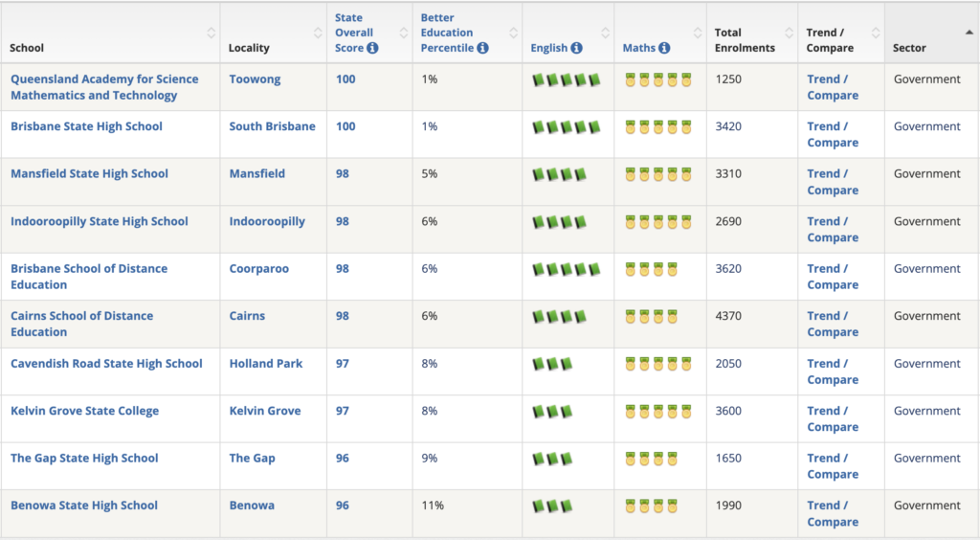The width and height of the screenshot is (980, 540).
Task: Click info icon next to Better Education Percentile
Action: 482,48
